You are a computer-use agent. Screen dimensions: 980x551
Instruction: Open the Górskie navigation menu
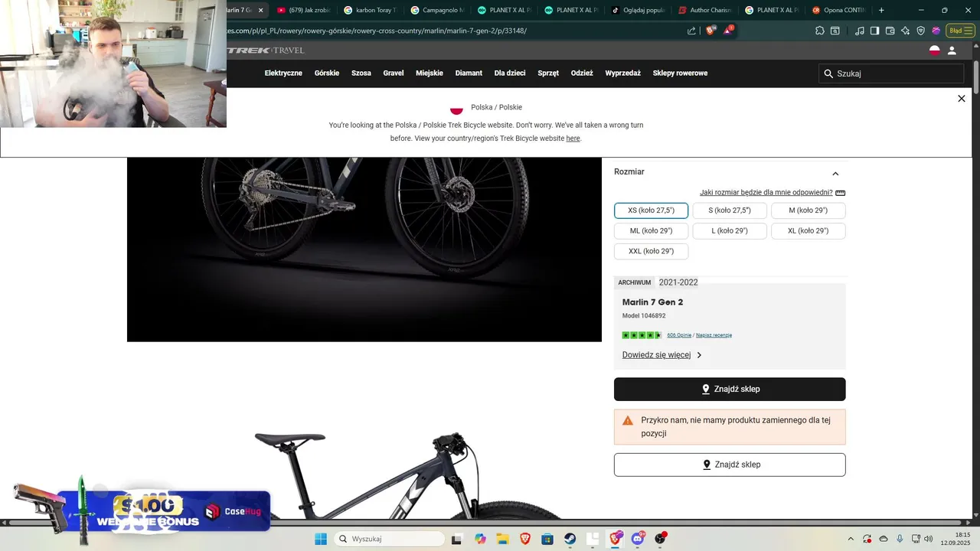click(x=327, y=73)
